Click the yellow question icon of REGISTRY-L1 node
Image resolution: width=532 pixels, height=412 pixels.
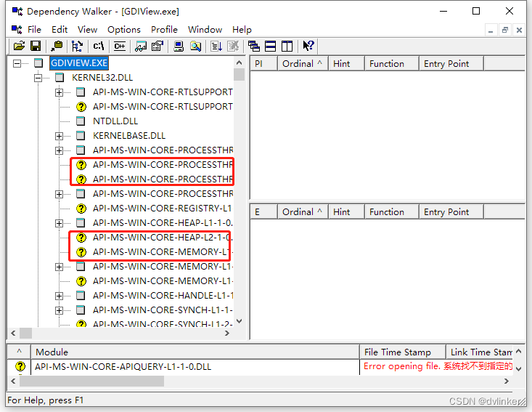pos(81,209)
